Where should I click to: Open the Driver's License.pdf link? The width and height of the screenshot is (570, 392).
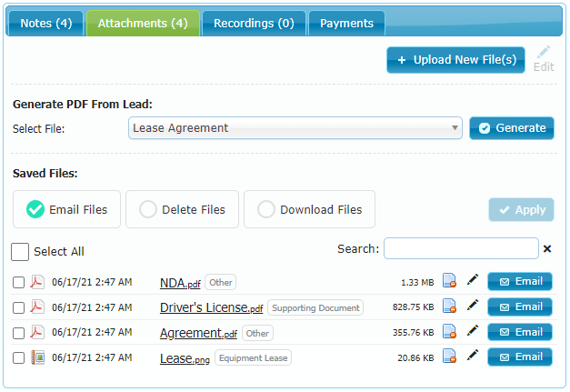(212, 308)
